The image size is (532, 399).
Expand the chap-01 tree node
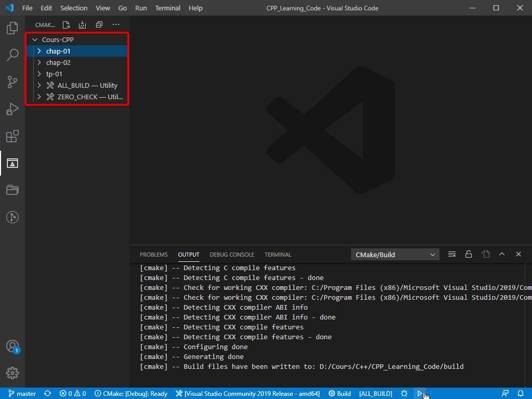click(39, 51)
